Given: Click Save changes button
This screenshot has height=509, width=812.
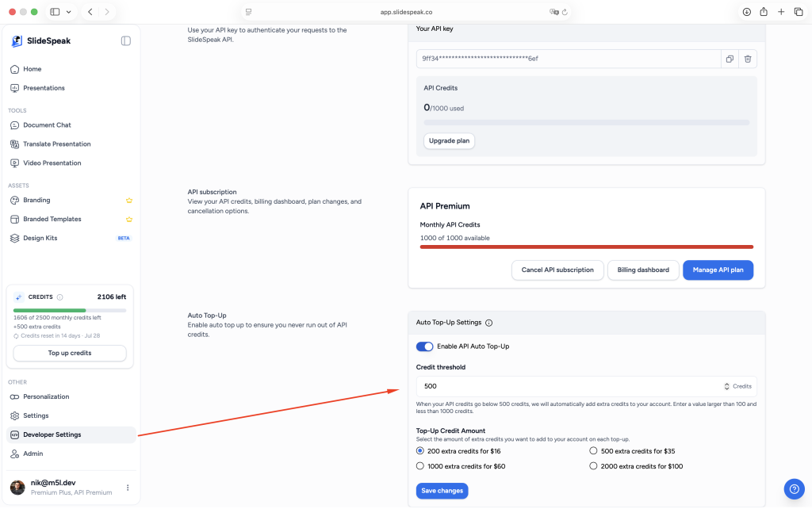Looking at the screenshot, I should (x=442, y=491).
